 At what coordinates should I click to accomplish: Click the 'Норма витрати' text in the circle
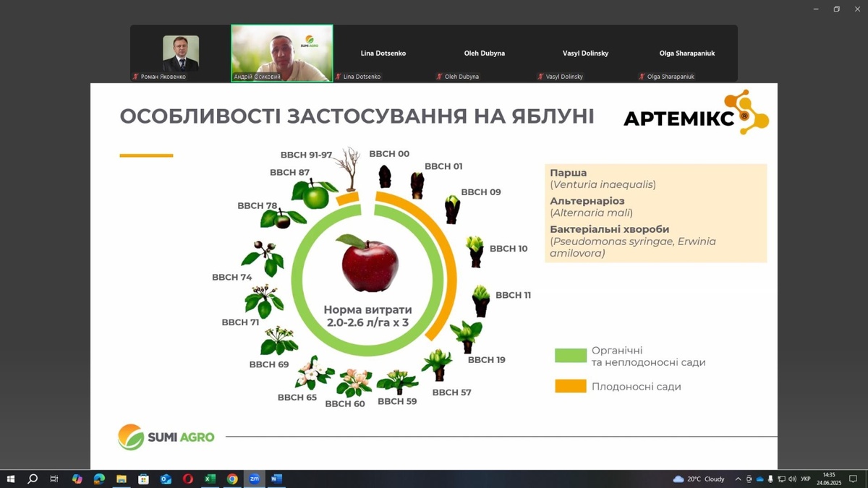pos(367,309)
